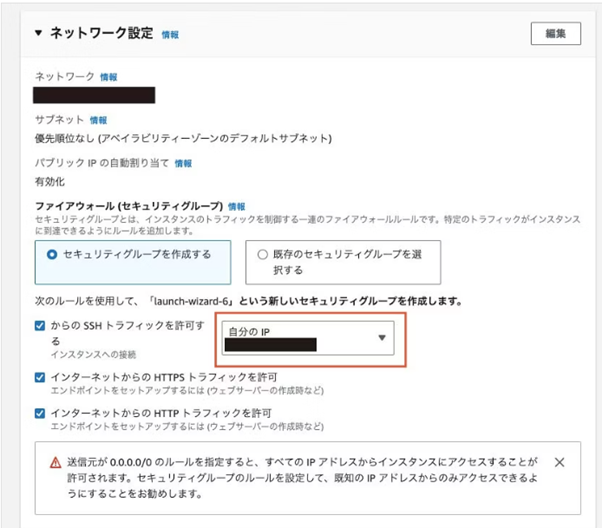Dismiss the 0.0.0.0/0 warning with X
Screen dimensions: 602x528
(559, 463)
